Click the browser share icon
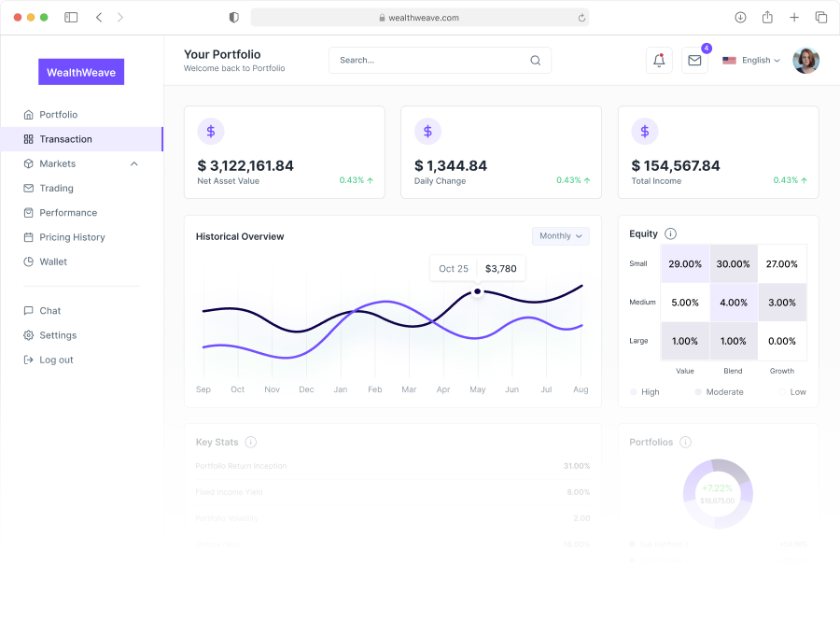The image size is (840, 636). (767, 18)
